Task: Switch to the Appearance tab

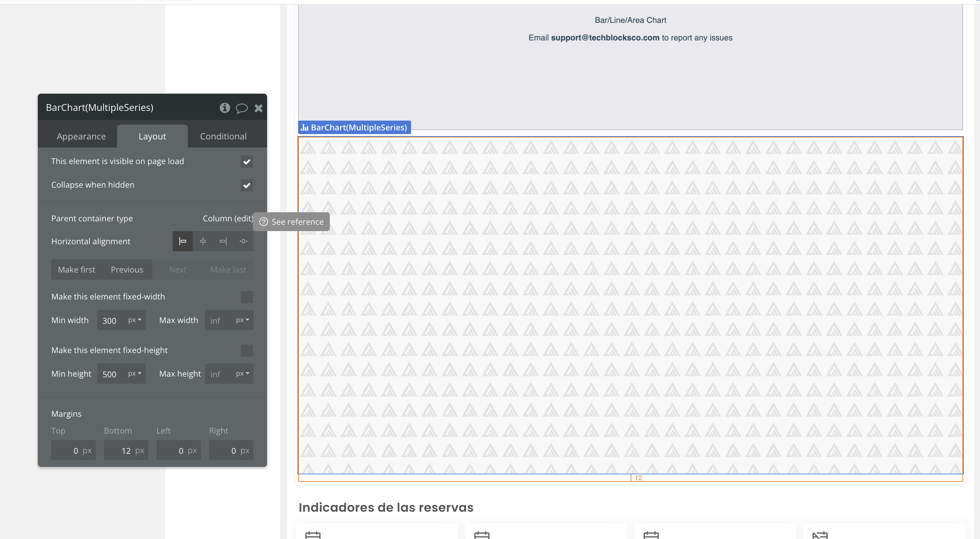Action: click(x=81, y=136)
